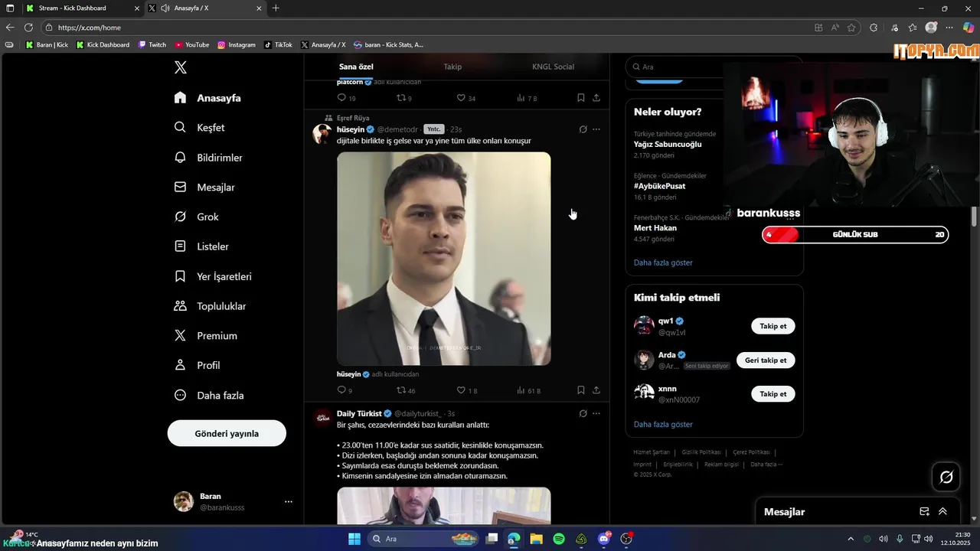Bookmark hüseyin's post
Screen dimensions: 980x551
coord(580,390)
